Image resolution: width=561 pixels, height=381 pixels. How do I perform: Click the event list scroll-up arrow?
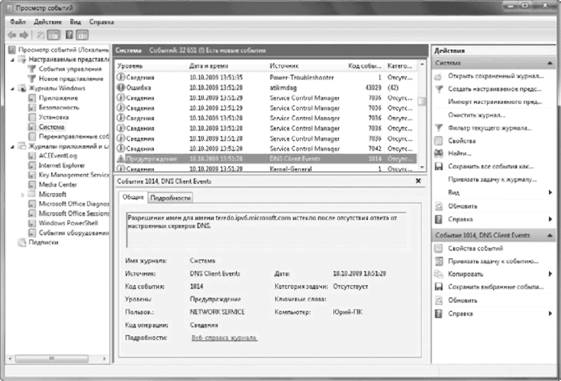[x=422, y=64]
